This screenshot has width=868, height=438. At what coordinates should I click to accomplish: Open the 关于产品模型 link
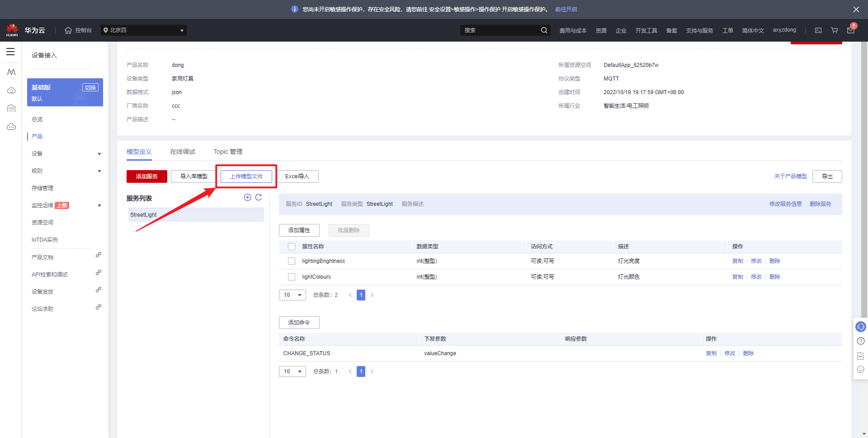point(791,176)
